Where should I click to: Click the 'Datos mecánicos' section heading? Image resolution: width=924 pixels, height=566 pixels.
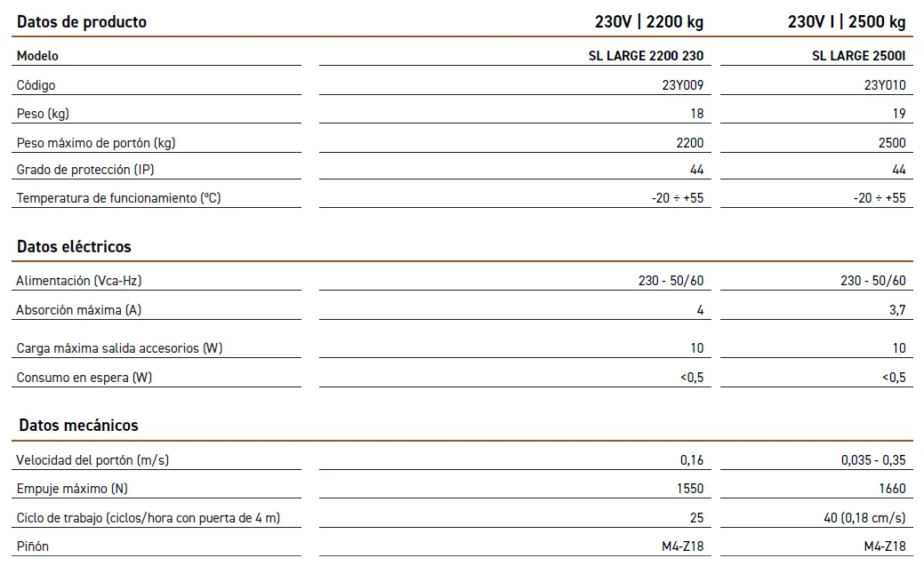click(78, 426)
